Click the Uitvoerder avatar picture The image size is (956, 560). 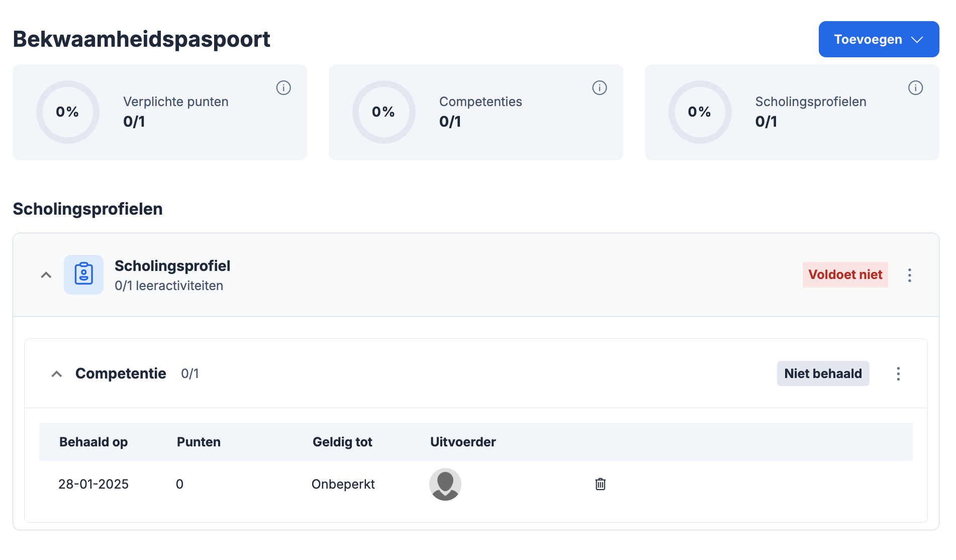coord(445,484)
